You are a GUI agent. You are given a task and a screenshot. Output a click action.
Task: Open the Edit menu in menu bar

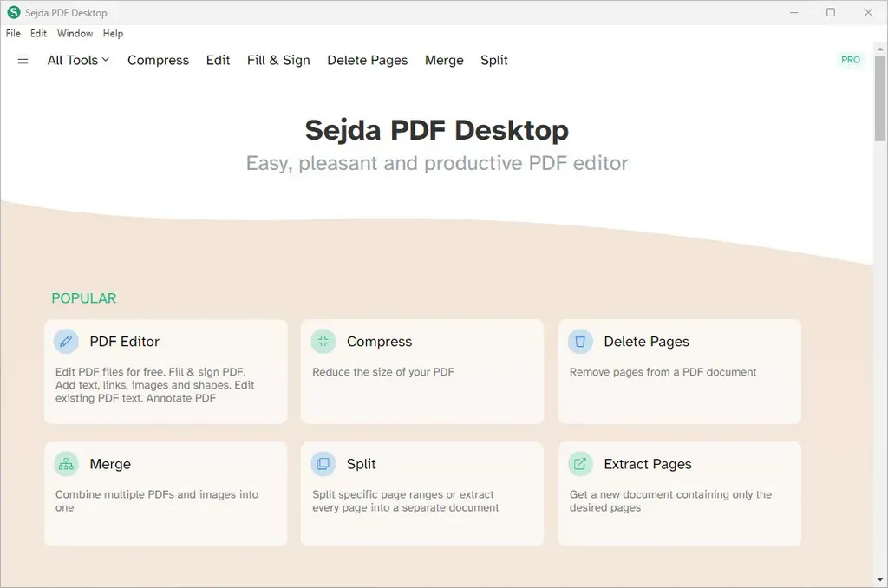click(x=38, y=34)
